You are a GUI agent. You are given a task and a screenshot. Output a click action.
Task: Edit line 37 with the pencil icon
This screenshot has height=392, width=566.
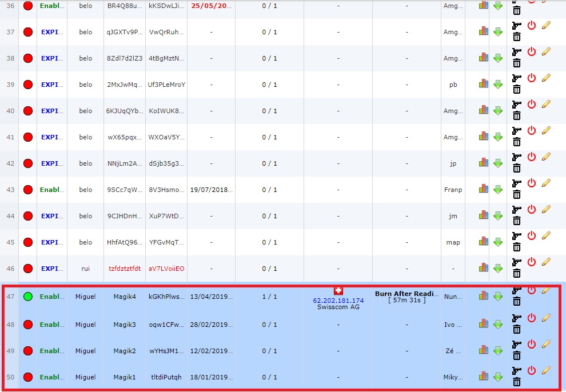546,25
